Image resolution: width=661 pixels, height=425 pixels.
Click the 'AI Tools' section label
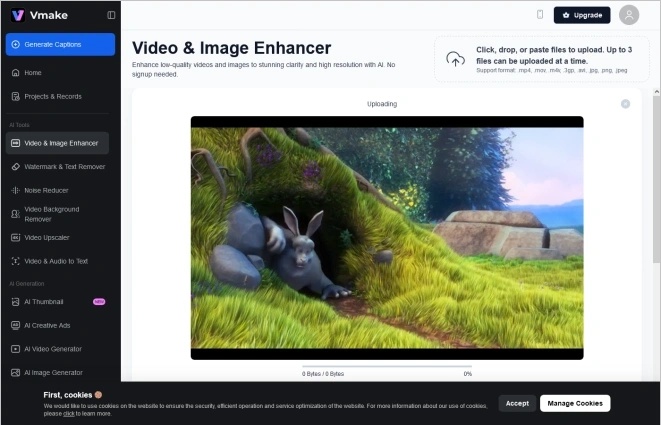click(x=19, y=125)
